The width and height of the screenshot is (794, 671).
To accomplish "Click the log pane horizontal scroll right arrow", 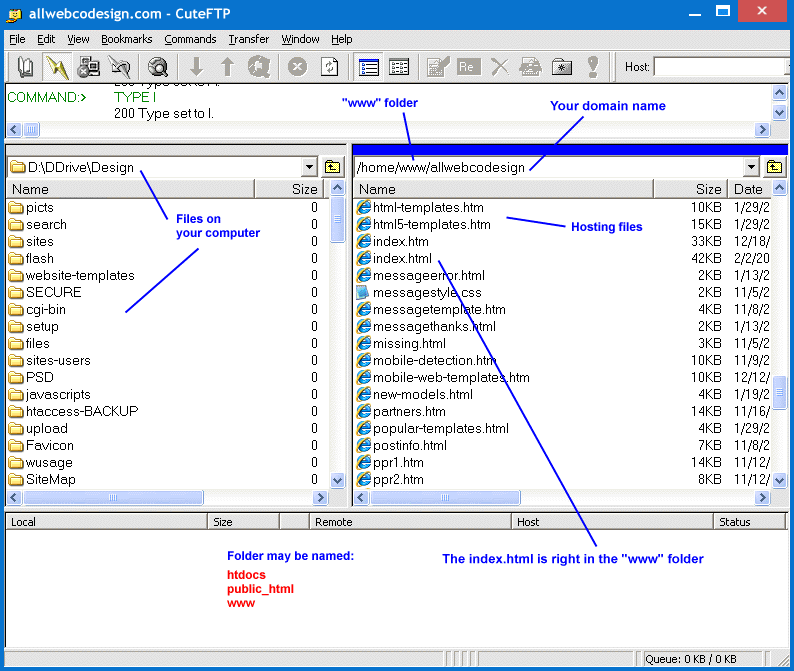I will pos(762,130).
